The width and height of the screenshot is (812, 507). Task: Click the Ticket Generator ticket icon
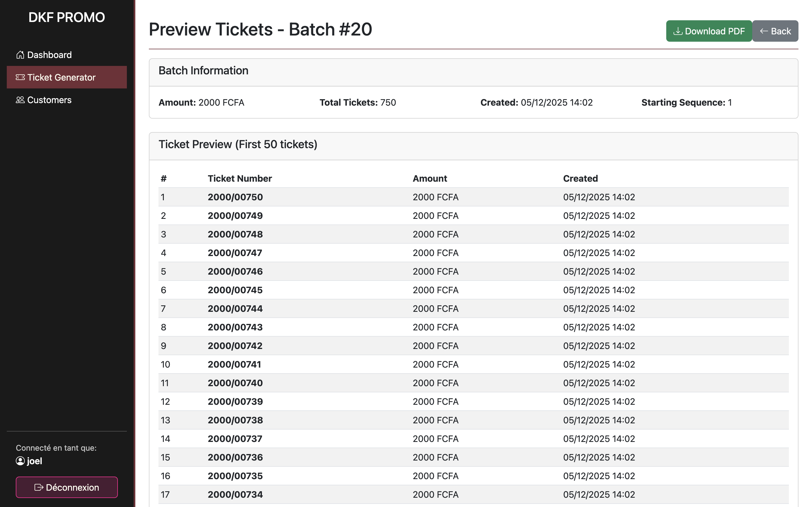tap(20, 77)
